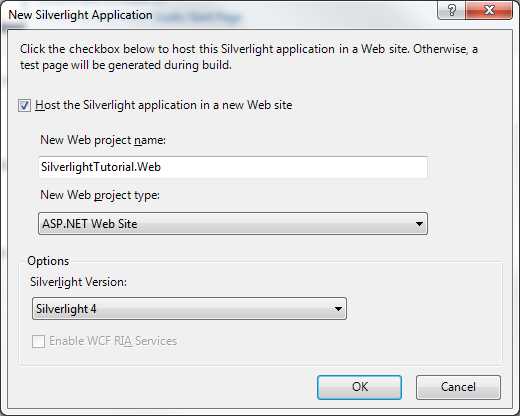Click the Options group header

[48, 261]
